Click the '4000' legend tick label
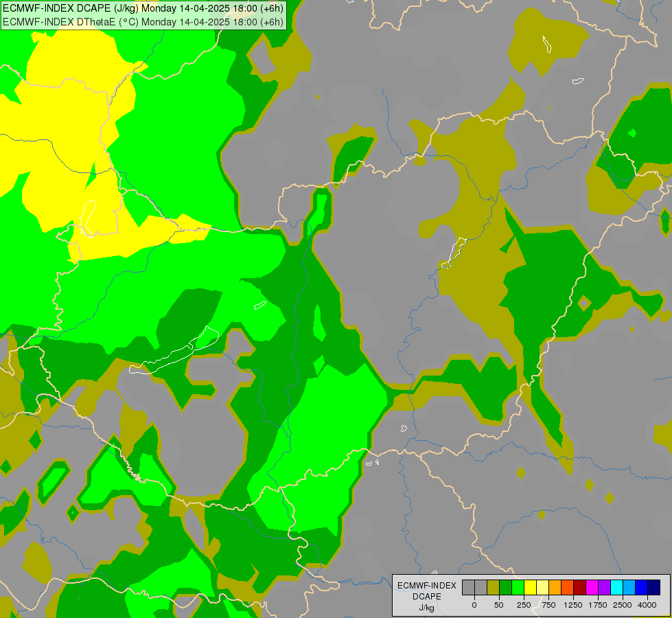The image size is (672, 618). point(647,605)
